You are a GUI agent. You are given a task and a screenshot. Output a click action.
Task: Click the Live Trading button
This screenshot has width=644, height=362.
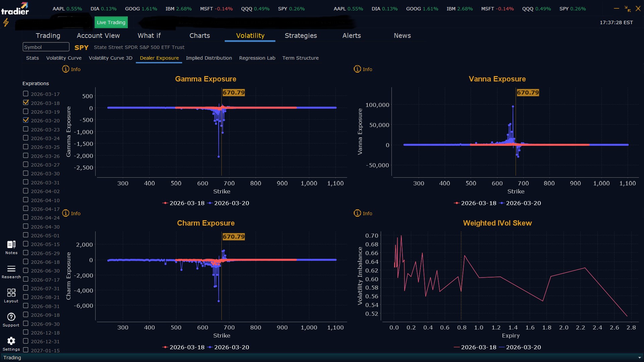coord(111,22)
